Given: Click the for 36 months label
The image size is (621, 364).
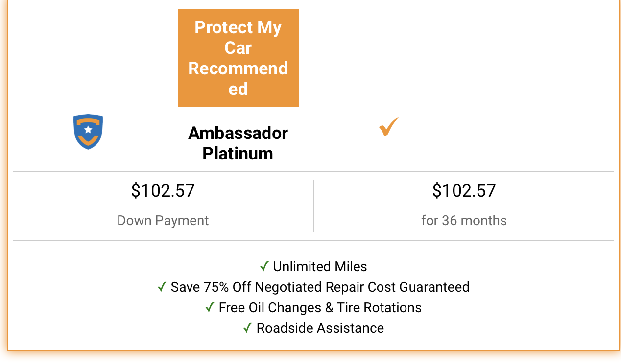Looking at the screenshot, I should click(464, 221).
